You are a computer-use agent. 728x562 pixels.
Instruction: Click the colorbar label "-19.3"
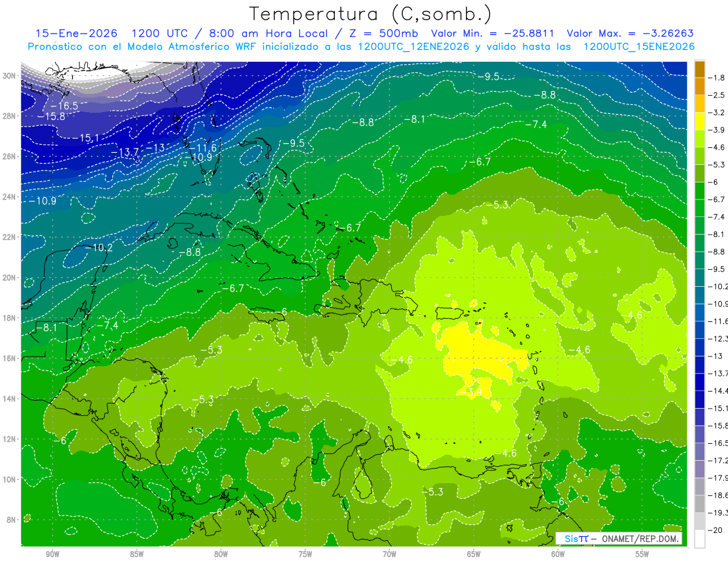coord(719,513)
